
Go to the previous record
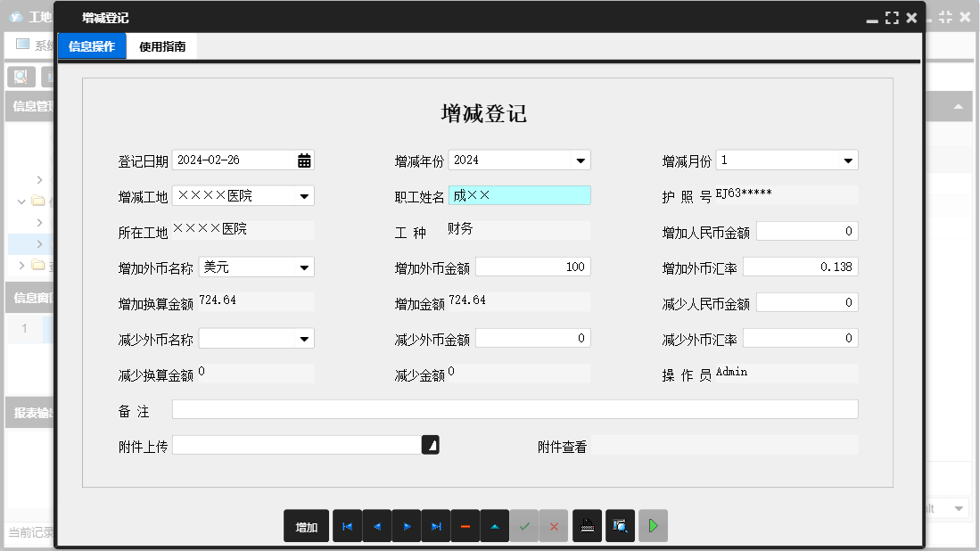click(x=376, y=526)
